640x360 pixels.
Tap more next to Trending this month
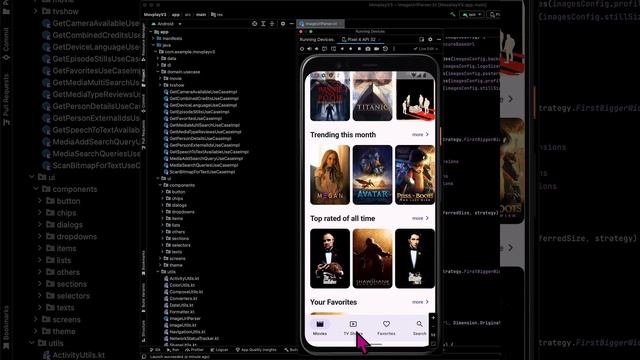click(x=420, y=134)
